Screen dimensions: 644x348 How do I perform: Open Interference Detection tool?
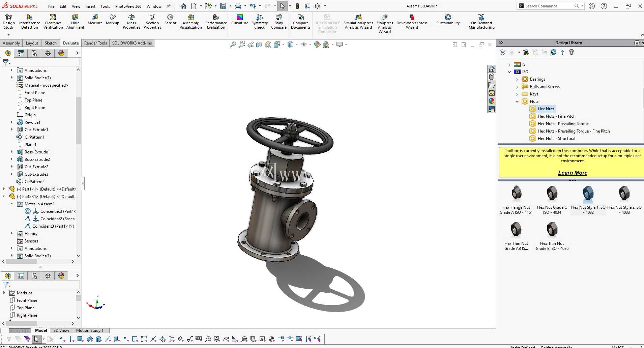click(30, 22)
